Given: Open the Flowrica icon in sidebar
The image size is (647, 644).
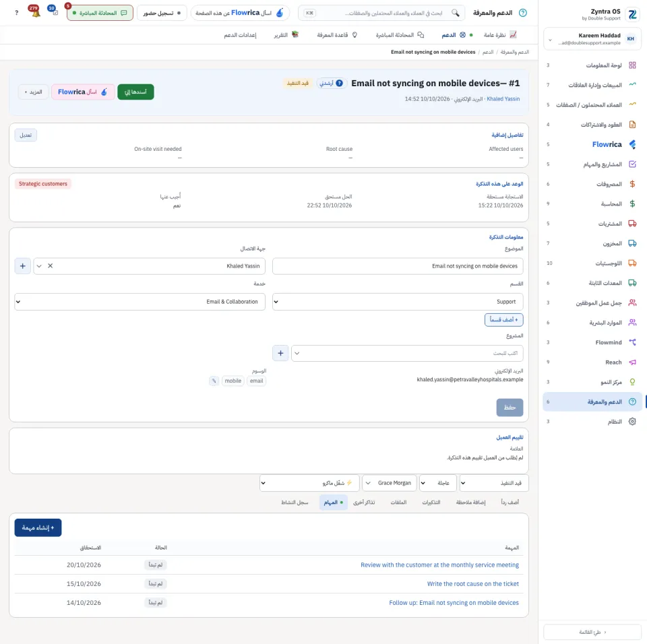Looking at the screenshot, I should click(632, 144).
